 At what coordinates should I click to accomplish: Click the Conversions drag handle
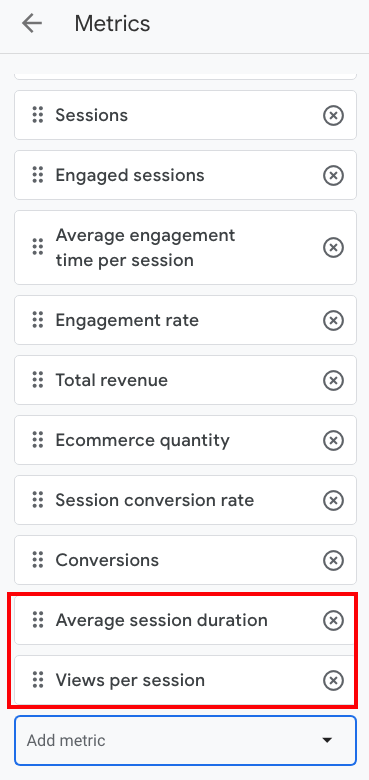38,560
